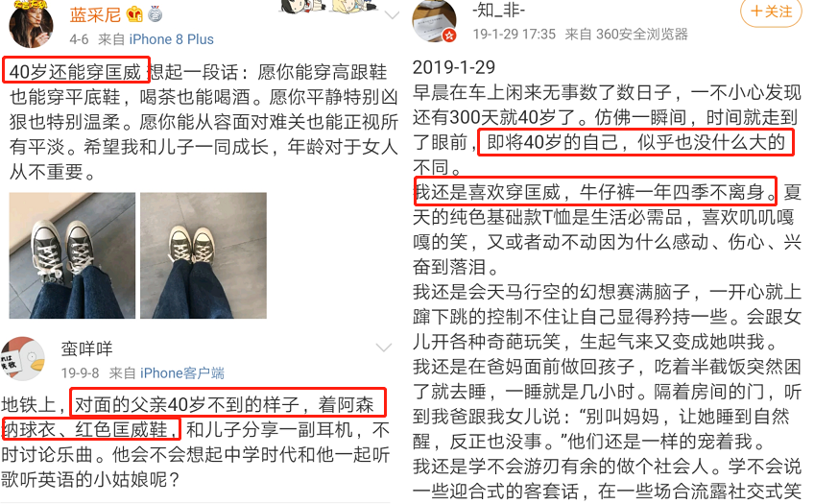Open 蓝采尼's profile avatar
The image size is (814, 504).
(x=31, y=23)
